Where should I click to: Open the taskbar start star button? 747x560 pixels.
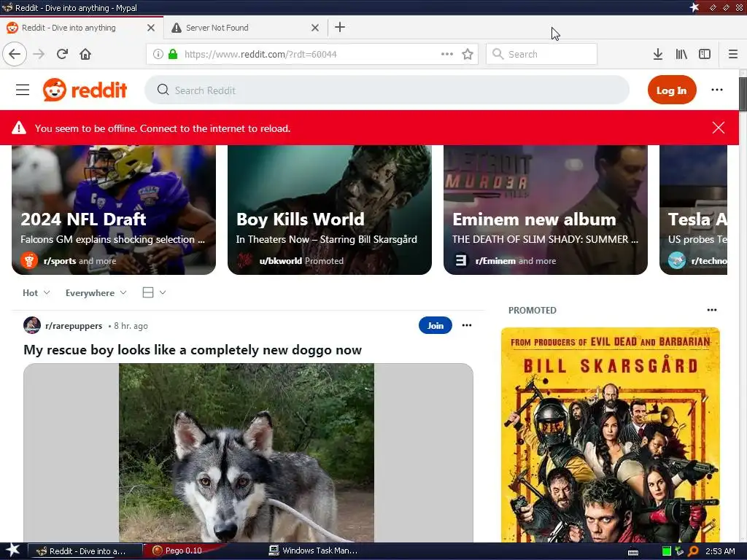(12, 551)
